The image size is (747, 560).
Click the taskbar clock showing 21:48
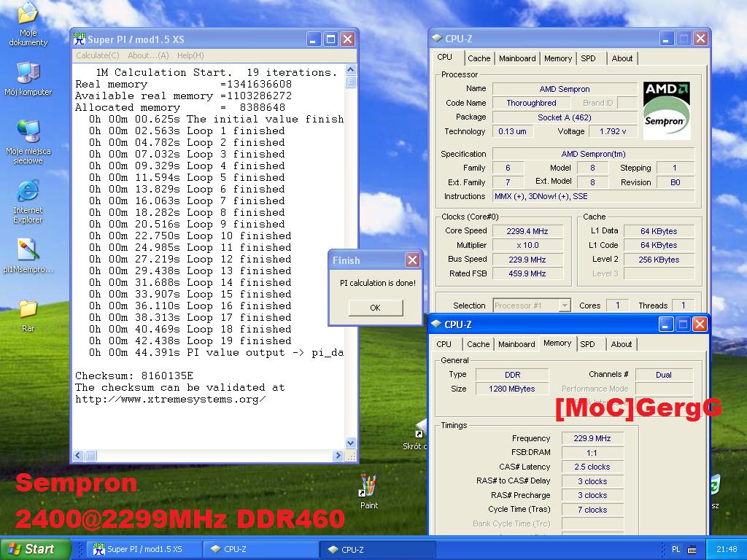pos(727,550)
